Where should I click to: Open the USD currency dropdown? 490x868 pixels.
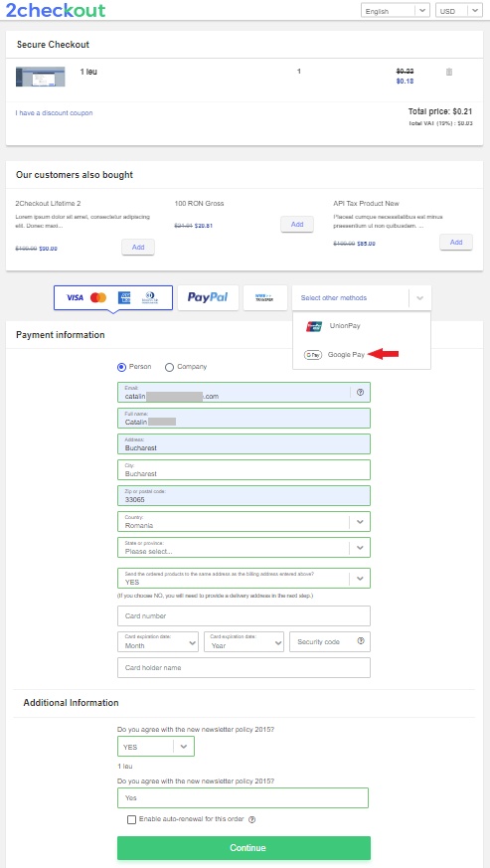tap(459, 11)
